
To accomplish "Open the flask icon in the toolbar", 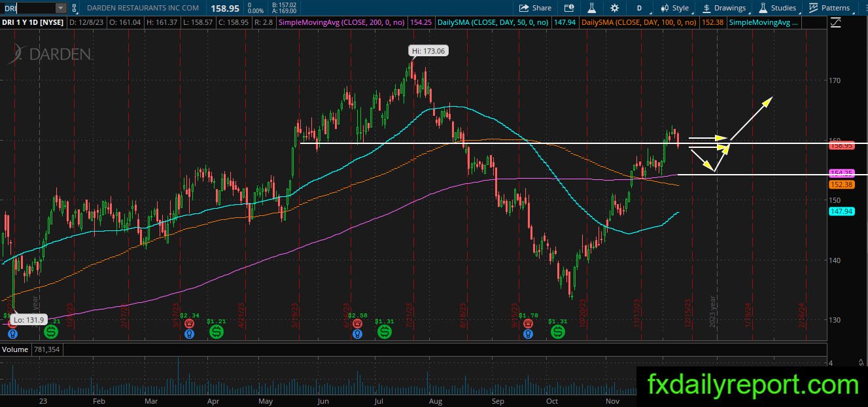I will click(x=591, y=8).
